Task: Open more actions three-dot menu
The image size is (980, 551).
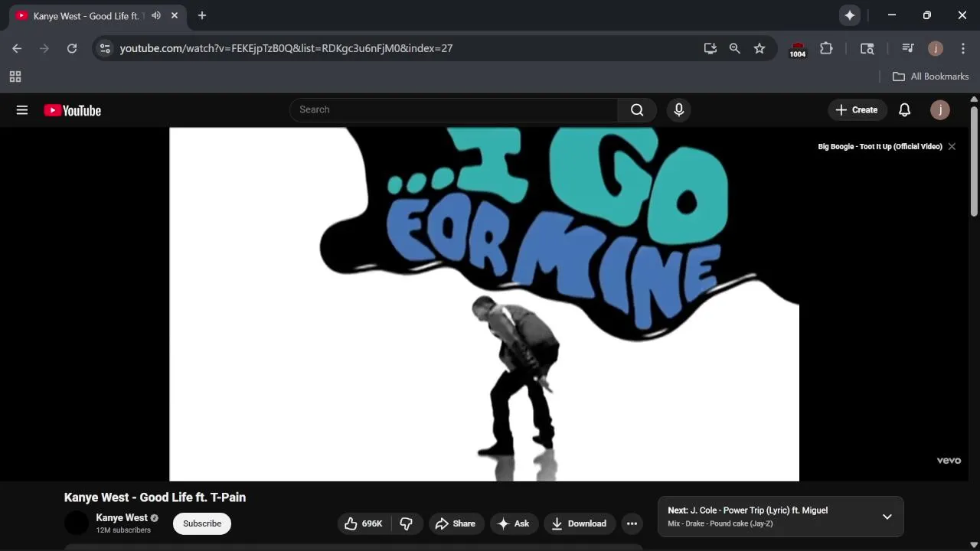Action: 632,523
